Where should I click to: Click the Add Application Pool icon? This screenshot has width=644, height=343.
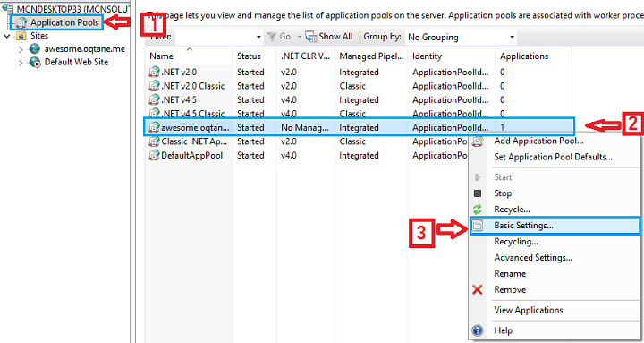[x=478, y=141]
